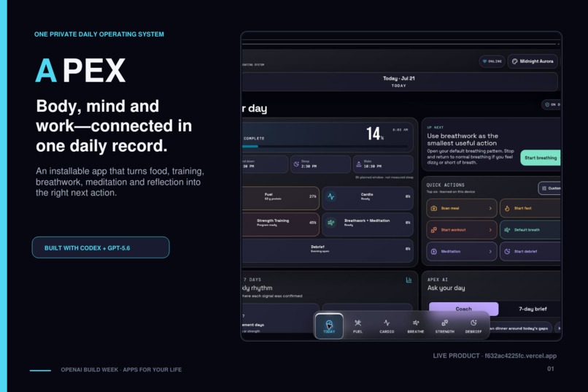
Task: Click the Online status pill
Action: (492, 61)
